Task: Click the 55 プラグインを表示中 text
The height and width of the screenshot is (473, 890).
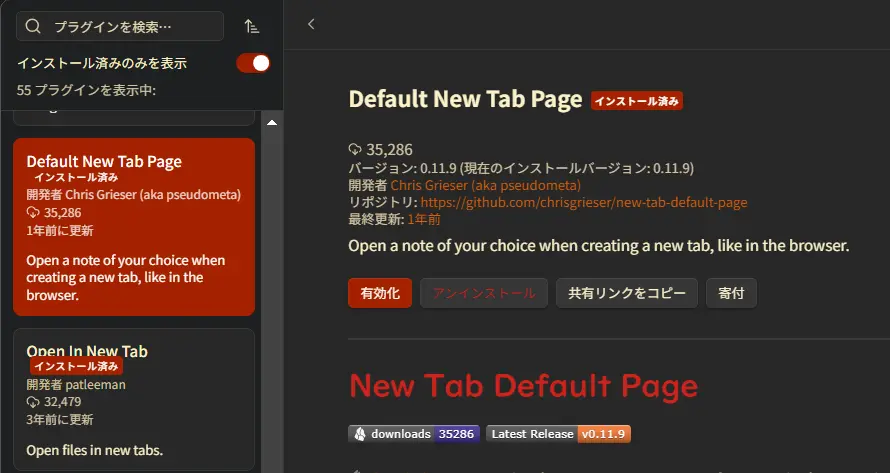Action: point(86,90)
